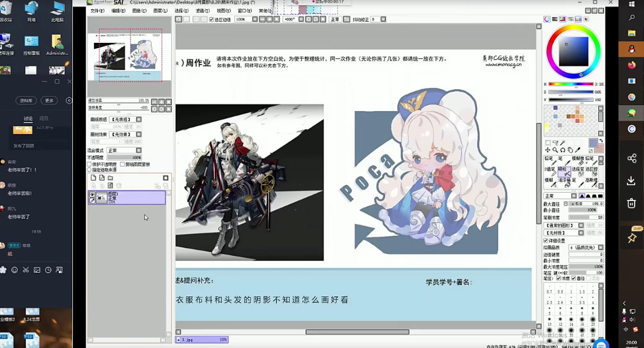Open the 无材质 brush texture dropdown
This screenshot has height=348, width=644.
[x=580, y=233]
